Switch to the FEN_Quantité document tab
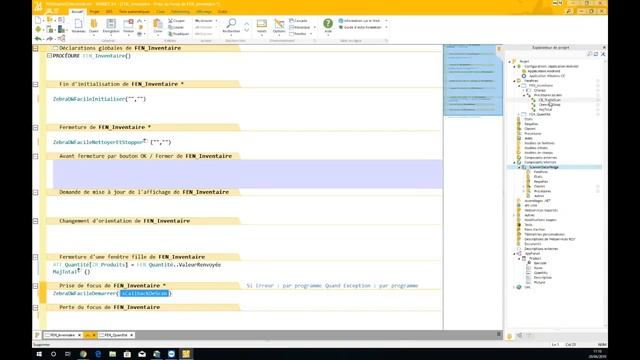Image resolution: width=640 pixels, height=360 pixels. [116, 335]
